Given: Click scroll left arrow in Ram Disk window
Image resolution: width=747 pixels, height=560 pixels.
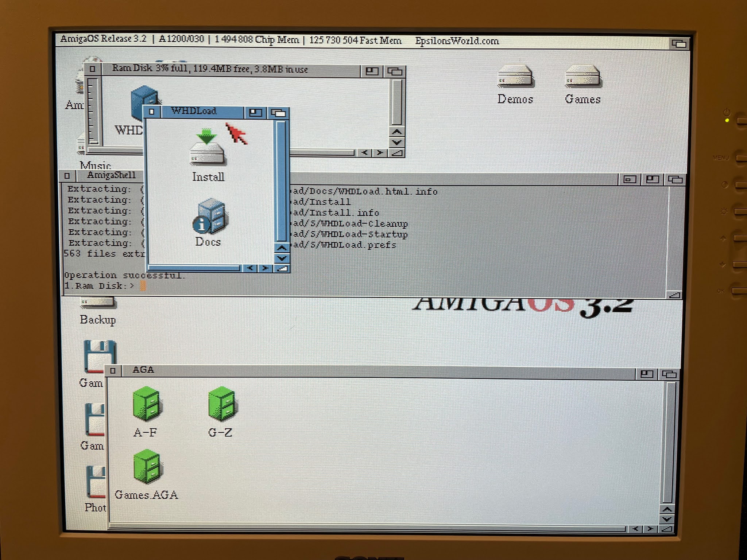Looking at the screenshot, I should pyautogui.click(x=364, y=153).
